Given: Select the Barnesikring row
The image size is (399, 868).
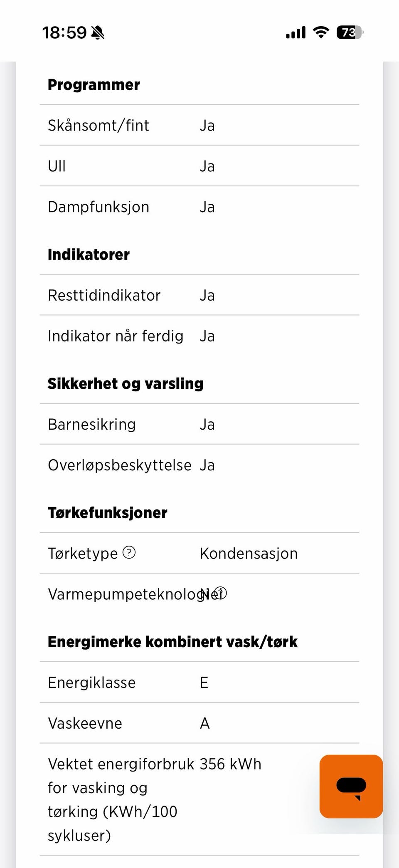Looking at the screenshot, I should (x=199, y=424).
